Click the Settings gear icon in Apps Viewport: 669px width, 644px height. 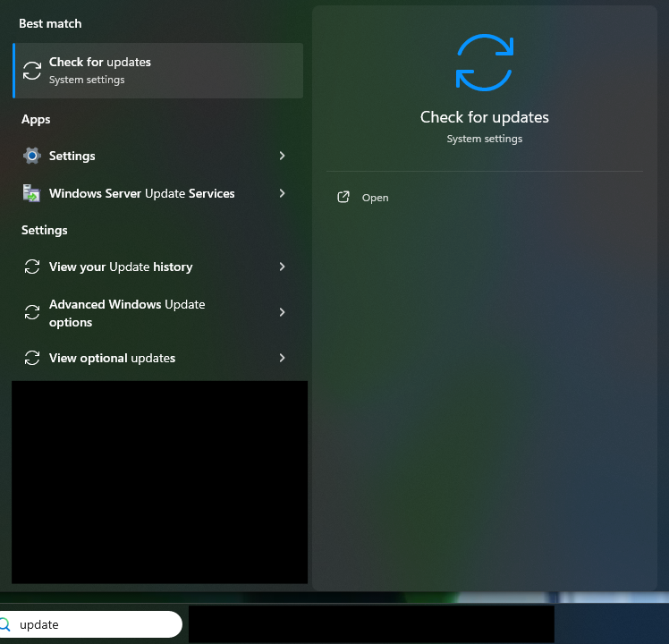coord(32,156)
